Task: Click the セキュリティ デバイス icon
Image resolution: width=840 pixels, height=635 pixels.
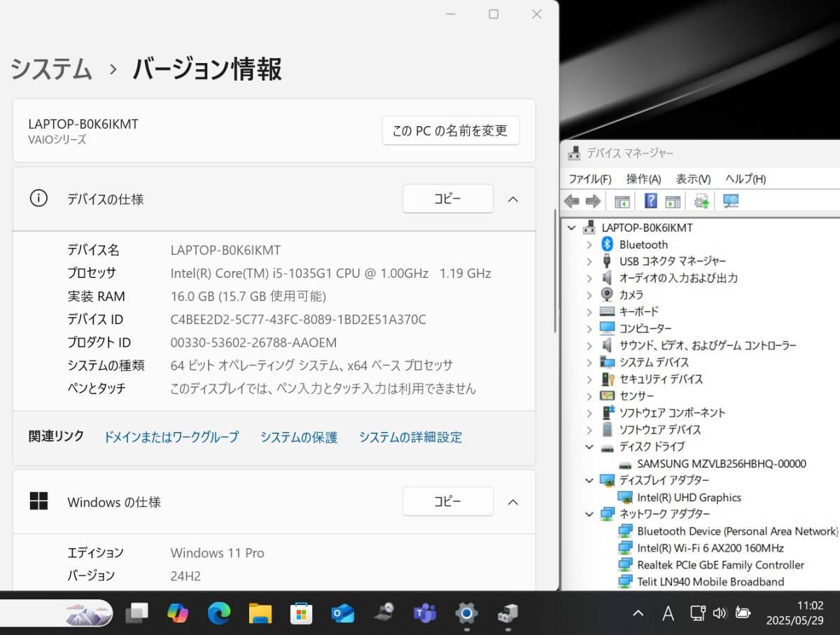Action: coord(607,379)
